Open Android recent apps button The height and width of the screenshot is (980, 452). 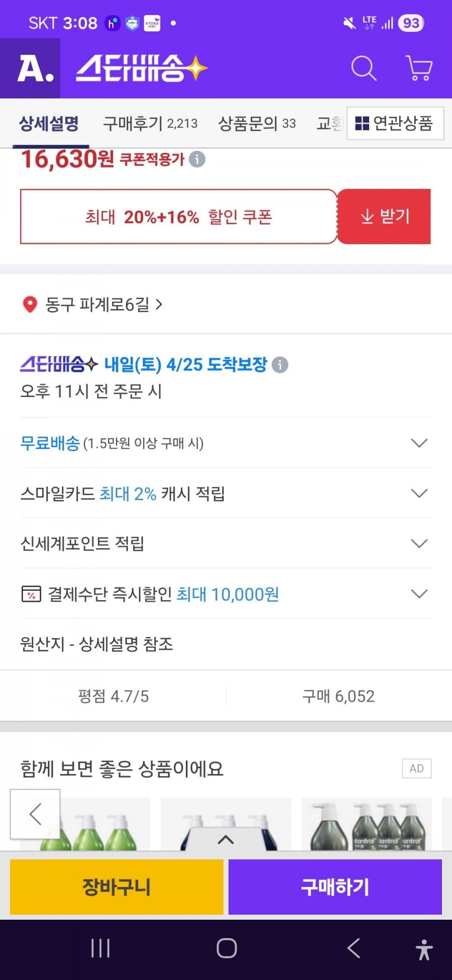(x=100, y=949)
